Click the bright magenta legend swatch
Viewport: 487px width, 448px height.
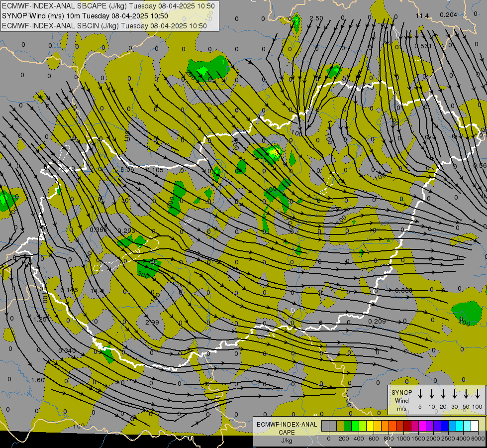422,426
